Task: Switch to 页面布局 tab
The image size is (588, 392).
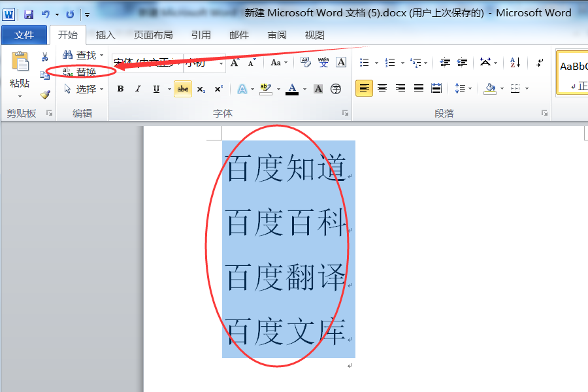Action: [x=154, y=35]
